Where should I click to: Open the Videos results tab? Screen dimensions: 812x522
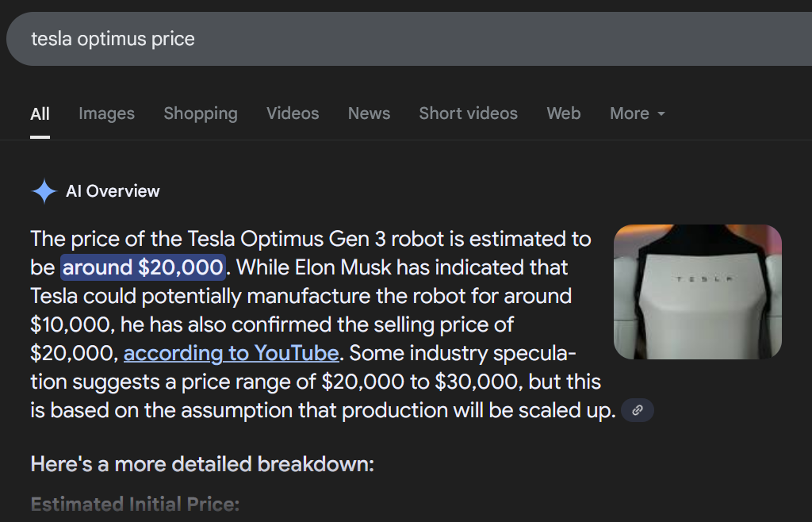293,113
